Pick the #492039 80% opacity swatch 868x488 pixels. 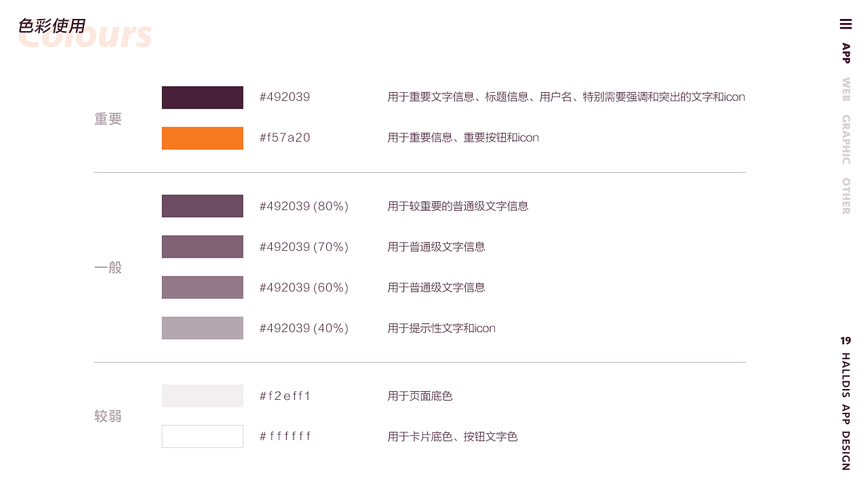tap(202, 206)
